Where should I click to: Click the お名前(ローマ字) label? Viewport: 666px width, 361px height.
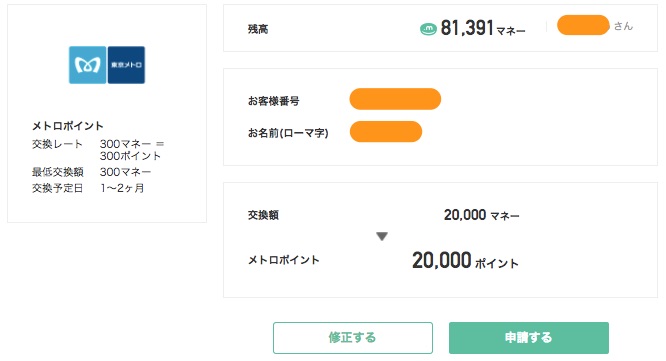(x=288, y=133)
